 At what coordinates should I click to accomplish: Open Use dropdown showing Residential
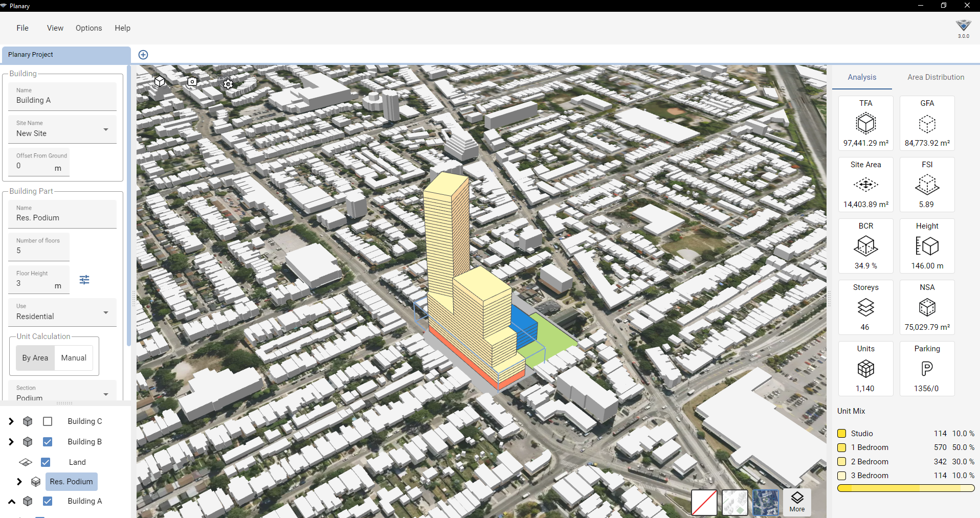click(x=62, y=312)
